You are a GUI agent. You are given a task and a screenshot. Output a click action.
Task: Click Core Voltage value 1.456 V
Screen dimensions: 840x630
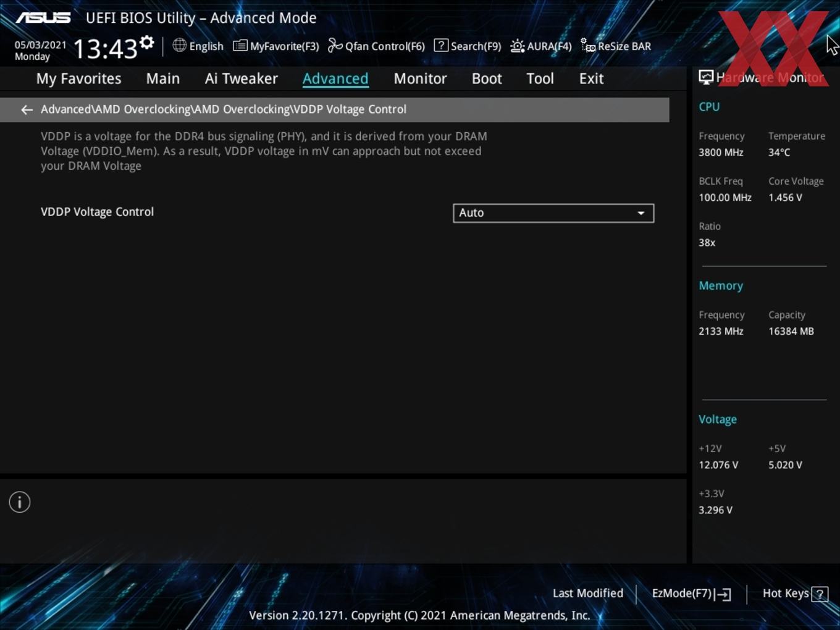785,198
